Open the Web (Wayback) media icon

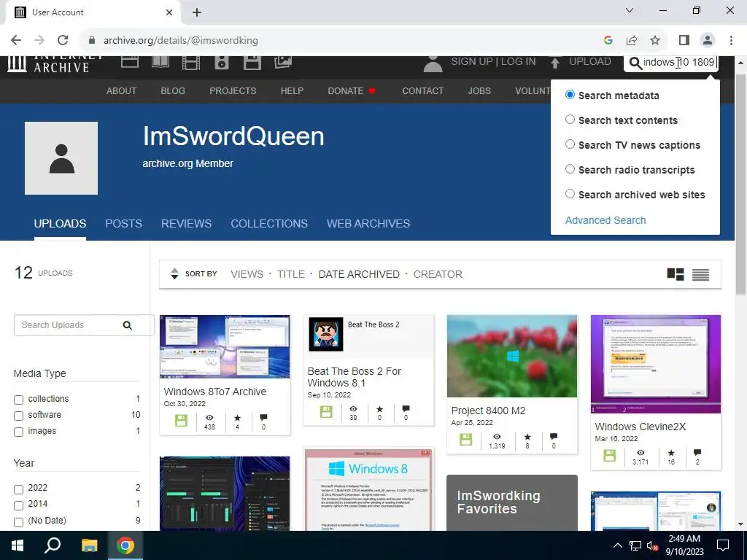point(130,63)
